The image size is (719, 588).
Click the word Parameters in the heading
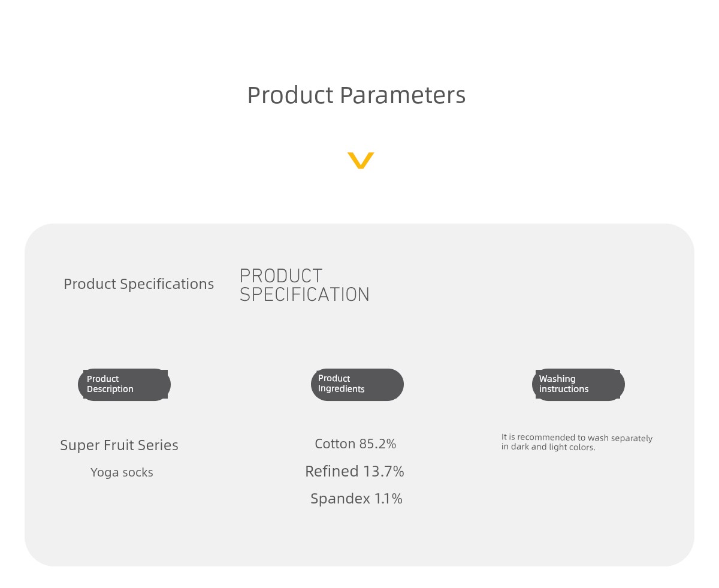tap(403, 95)
